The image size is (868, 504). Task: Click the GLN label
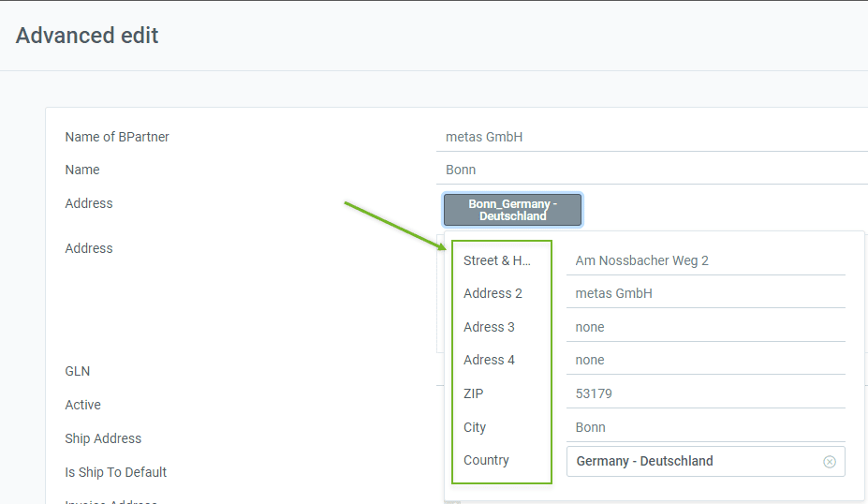(78, 371)
